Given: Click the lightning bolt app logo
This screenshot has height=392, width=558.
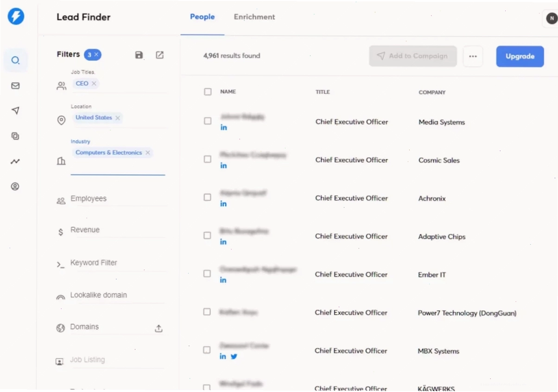Looking at the screenshot, I should click(16, 17).
